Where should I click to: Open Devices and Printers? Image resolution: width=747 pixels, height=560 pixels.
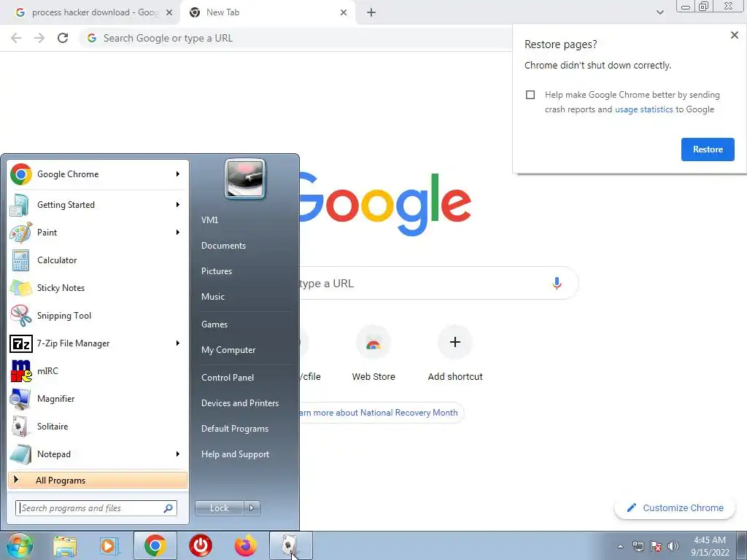(x=240, y=403)
